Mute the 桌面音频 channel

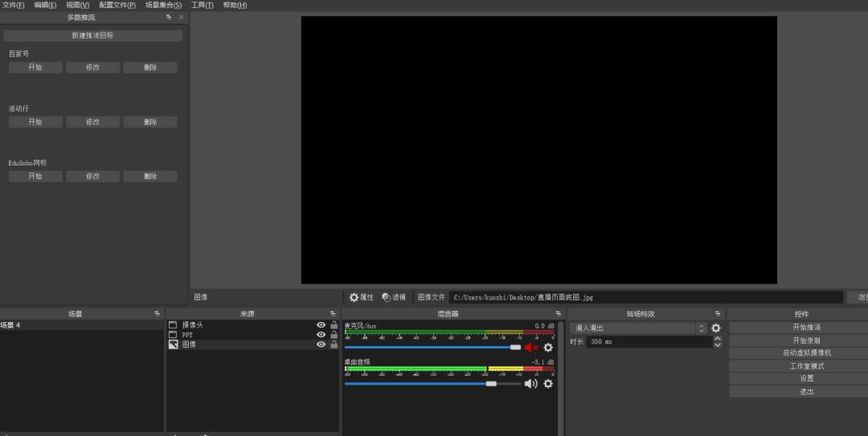531,384
